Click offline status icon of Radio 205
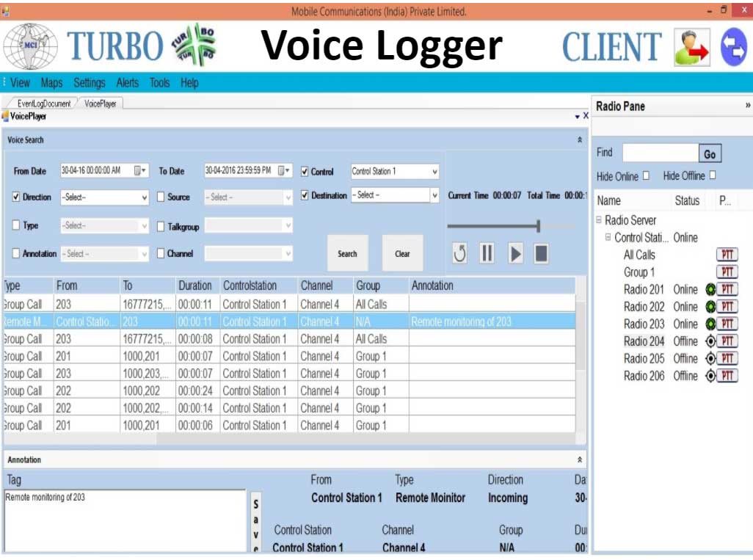Image resolution: width=753 pixels, height=560 pixels. pyautogui.click(x=710, y=358)
